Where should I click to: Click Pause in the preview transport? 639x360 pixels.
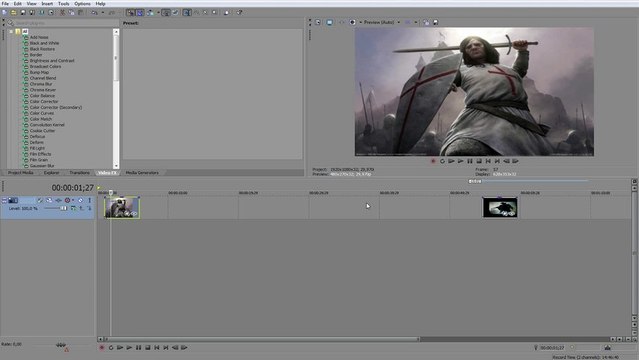tap(469, 161)
